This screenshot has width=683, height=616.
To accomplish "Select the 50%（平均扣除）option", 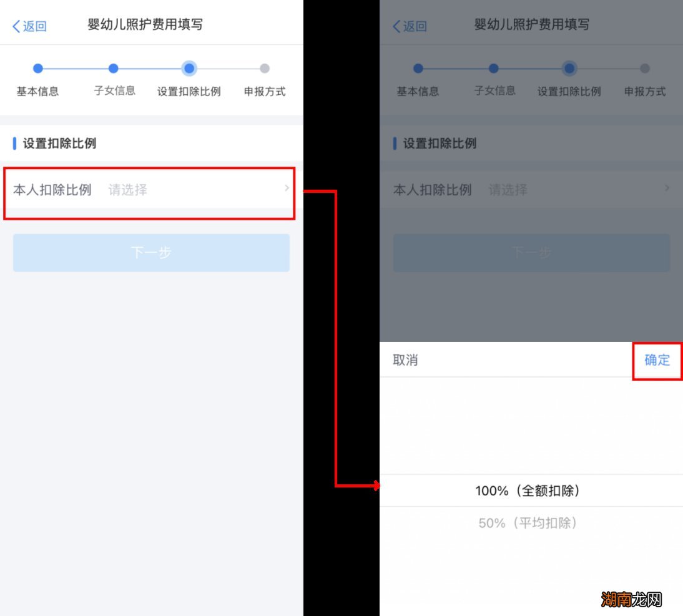I will click(528, 524).
